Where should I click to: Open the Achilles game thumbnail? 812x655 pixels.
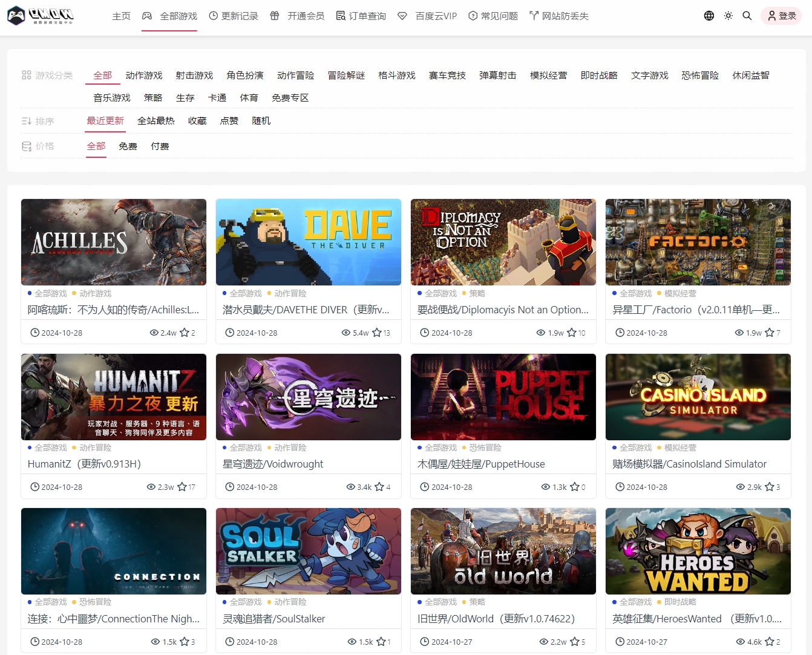114,242
